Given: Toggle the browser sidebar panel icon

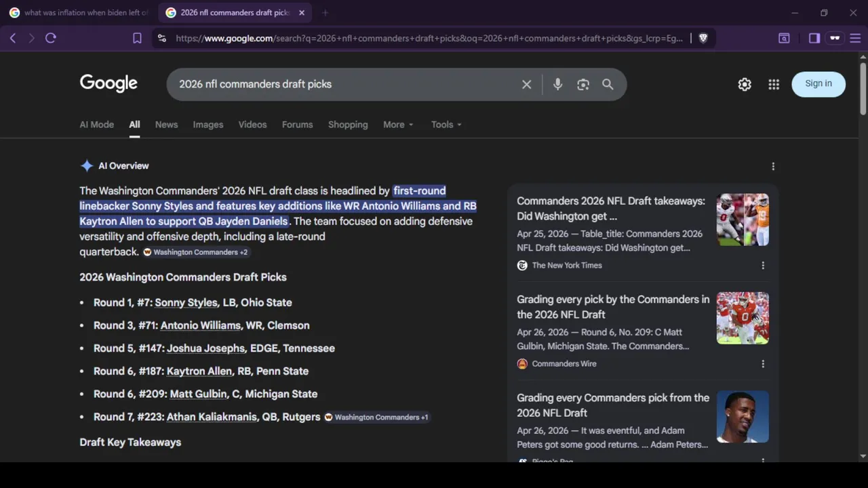Looking at the screenshot, I should pos(814,39).
